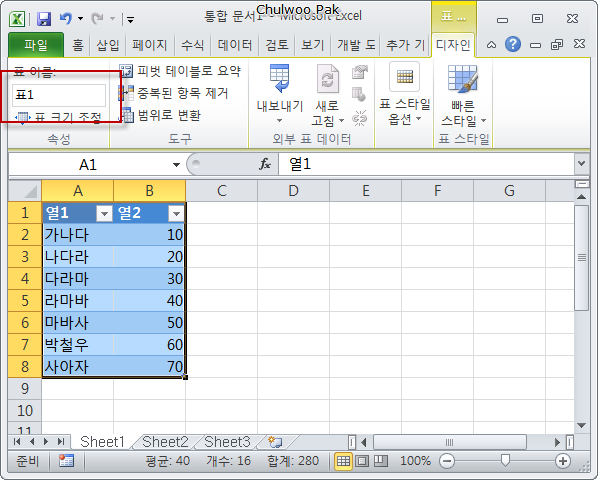Click Zoom In plus button
The height and width of the screenshot is (480, 598).
pos(563,461)
